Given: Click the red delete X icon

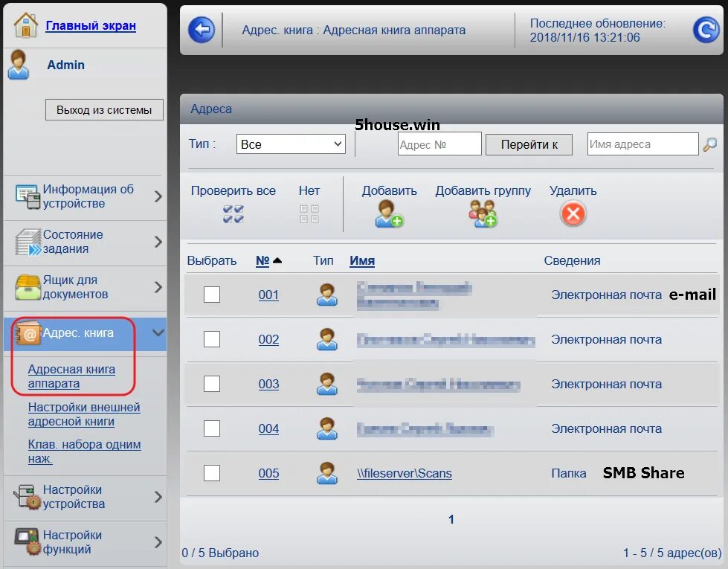Looking at the screenshot, I should pyautogui.click(x=573, y=213).
